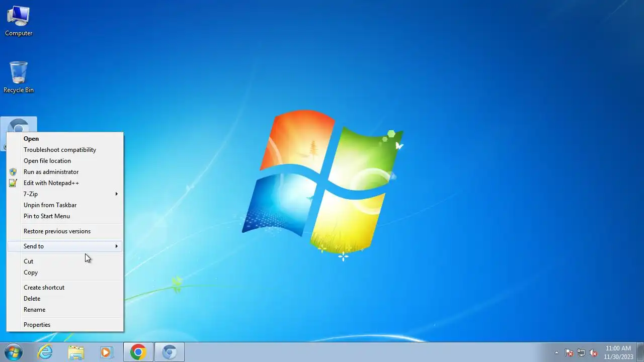Select the Recycle Bin desktop icon
Image resolution: width=644 pixels, height=362 pixels.
19,77
